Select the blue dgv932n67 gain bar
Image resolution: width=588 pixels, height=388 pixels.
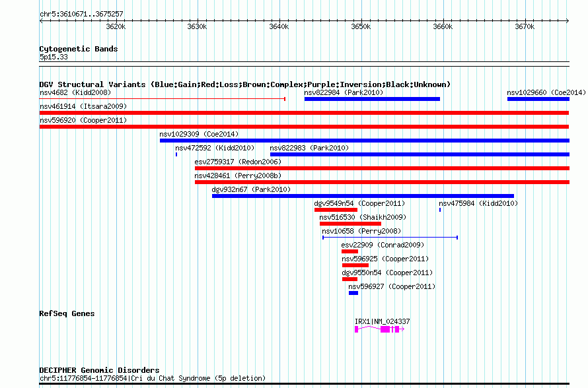(x=363, y=196)
